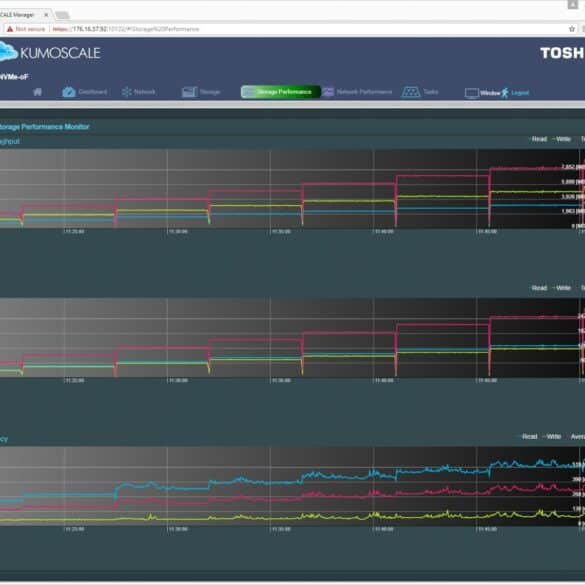Click the browser address bar URL
Screen dimensions: 585x585
pyautogui.click(x=126, y=29)
